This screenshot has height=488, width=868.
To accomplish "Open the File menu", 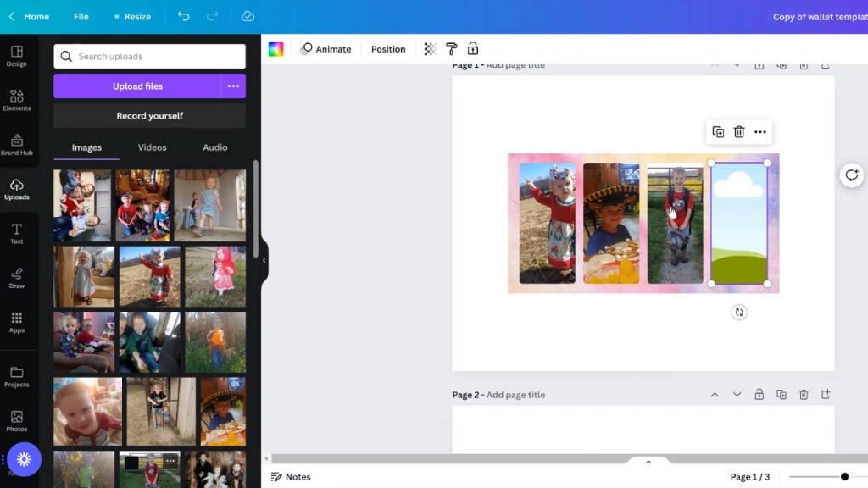I will (81, 16).
